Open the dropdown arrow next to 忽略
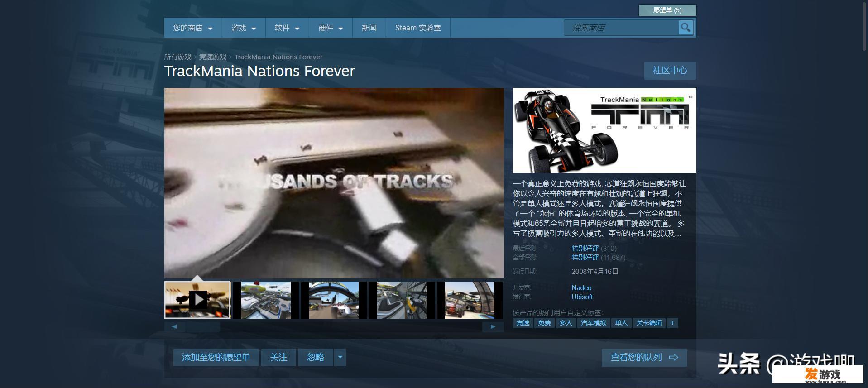 pos(340,357)
